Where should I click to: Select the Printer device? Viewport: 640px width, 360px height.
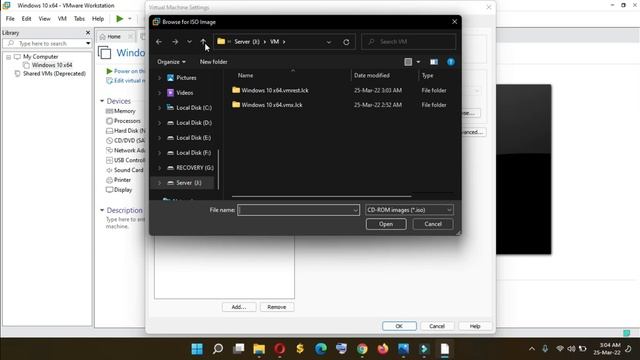click(118, 180)
